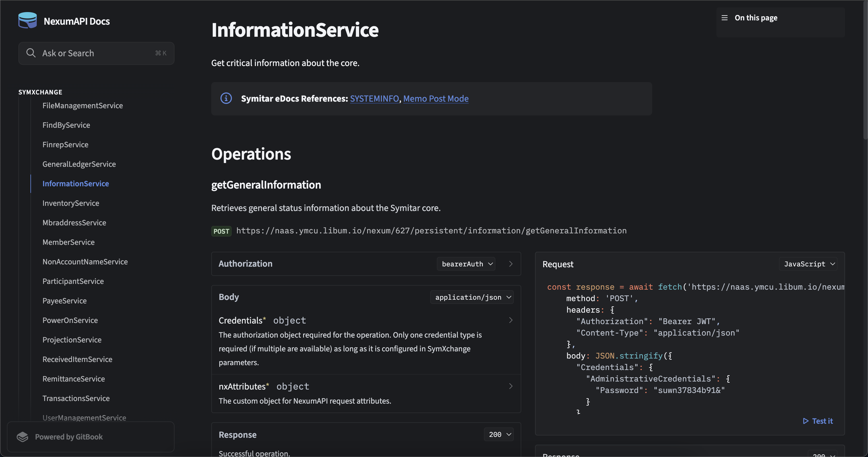
Task: Click the Test it play icon
Action: 806,421
